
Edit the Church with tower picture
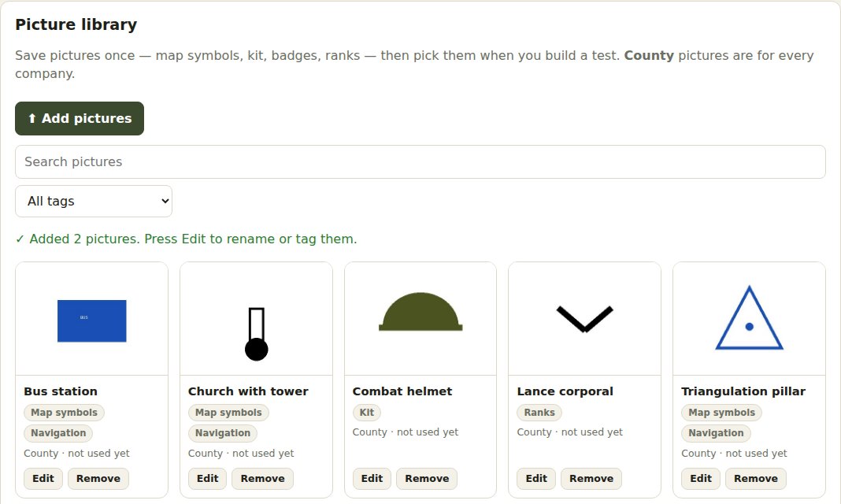(208, 478)
